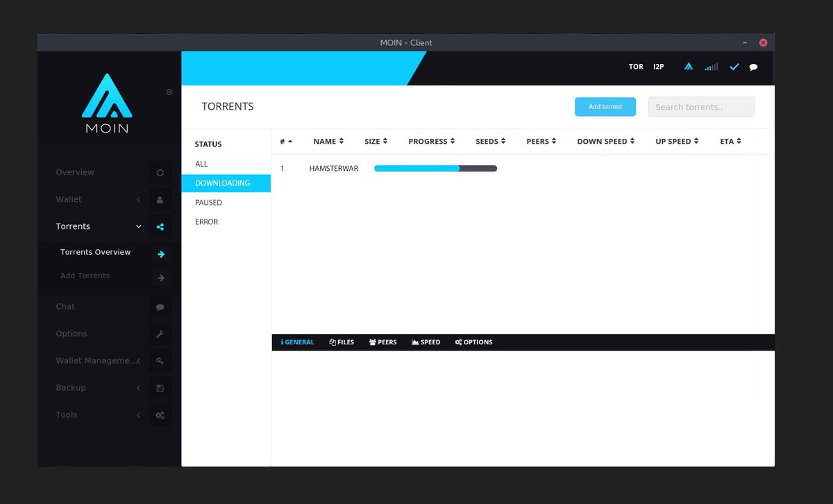Click the Tools gears icon
833x504 pixels.
pyautogui.click(x=160, y=415)
